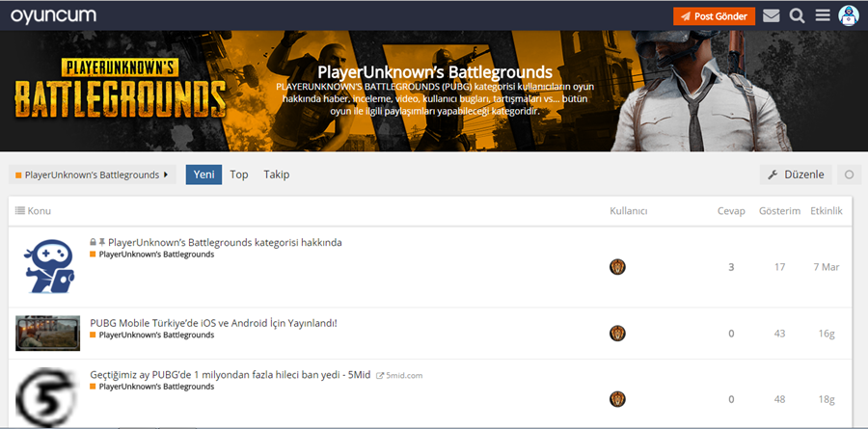Click the pin icon on the category topic
868x429 pixels.
click(102, 242)
